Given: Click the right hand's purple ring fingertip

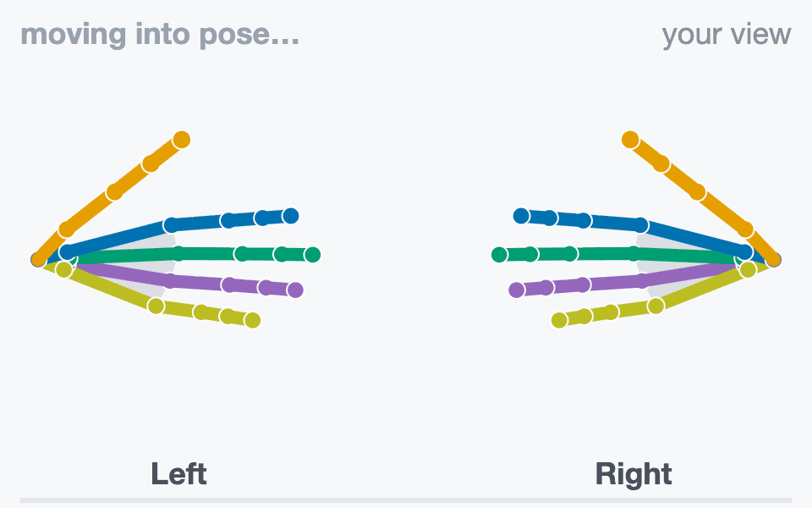Looking at the screenshot, I should click(x=516, y=290).
